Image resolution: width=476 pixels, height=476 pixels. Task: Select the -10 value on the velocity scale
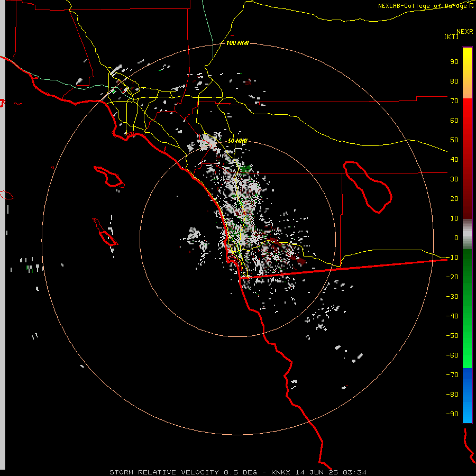coord(452,258)
